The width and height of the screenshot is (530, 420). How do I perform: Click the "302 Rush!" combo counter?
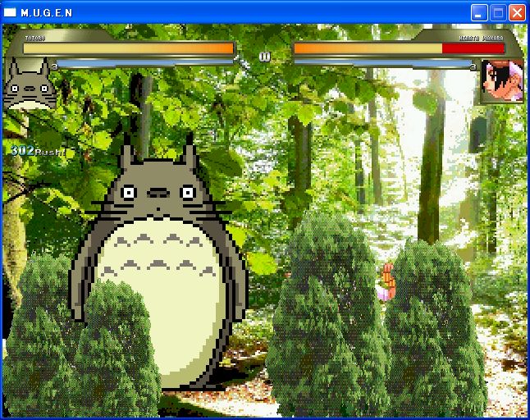click(38, 151)
